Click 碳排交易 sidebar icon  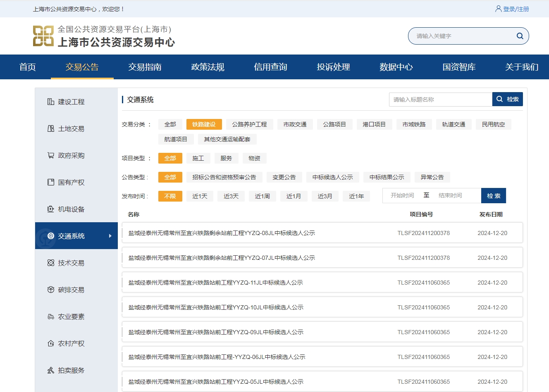(51, 290)
